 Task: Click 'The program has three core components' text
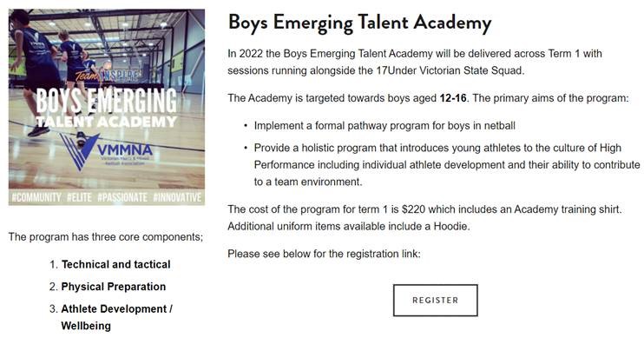106,237
